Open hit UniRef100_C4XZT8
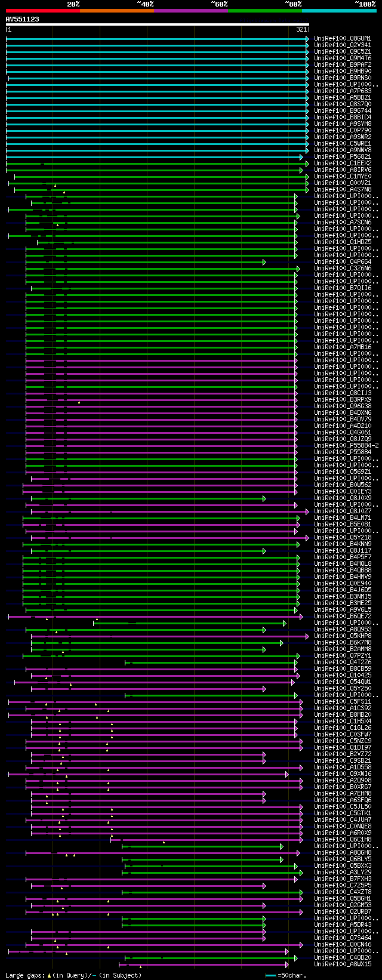The height and width of the screenshot is (980, 382). pos(343,892)
